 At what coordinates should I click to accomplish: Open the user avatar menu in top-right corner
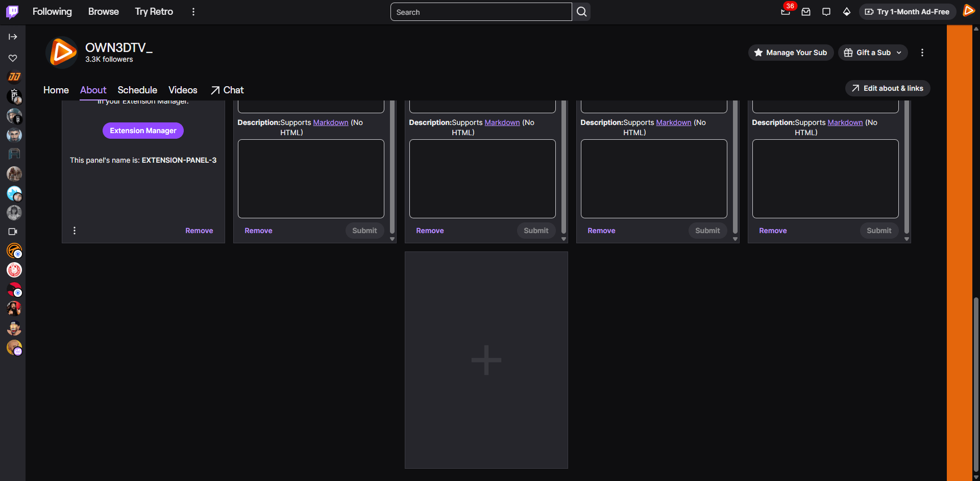tap(968, 11)
